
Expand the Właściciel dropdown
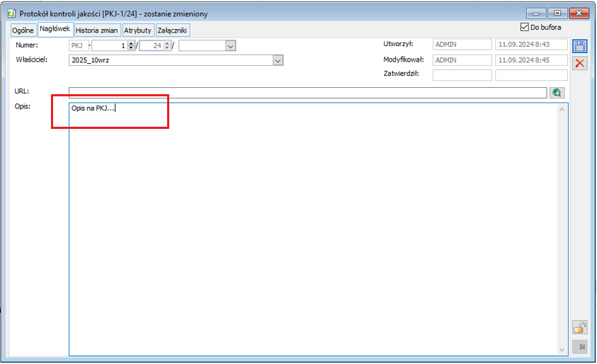tap(278, 60)
